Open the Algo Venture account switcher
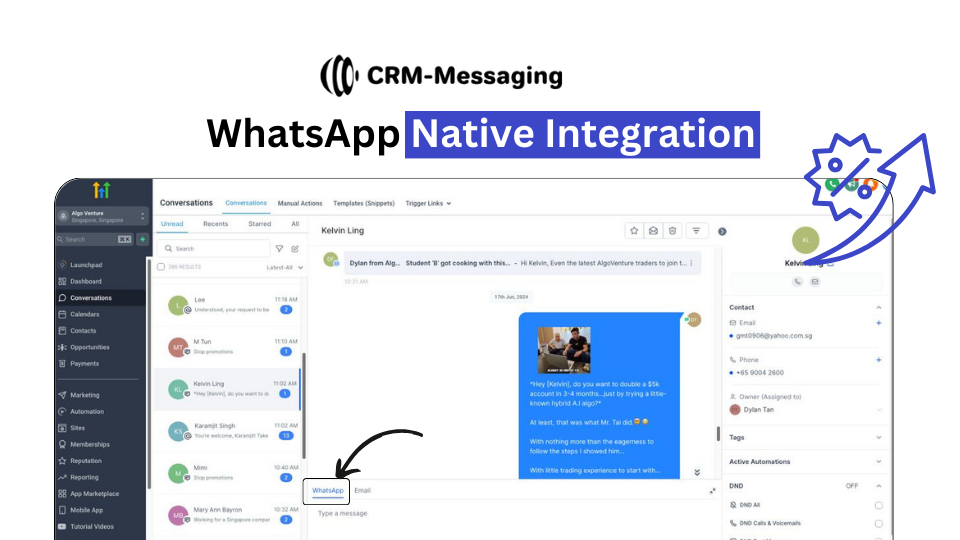The image size is (960, 540). (x=102, y=216)
